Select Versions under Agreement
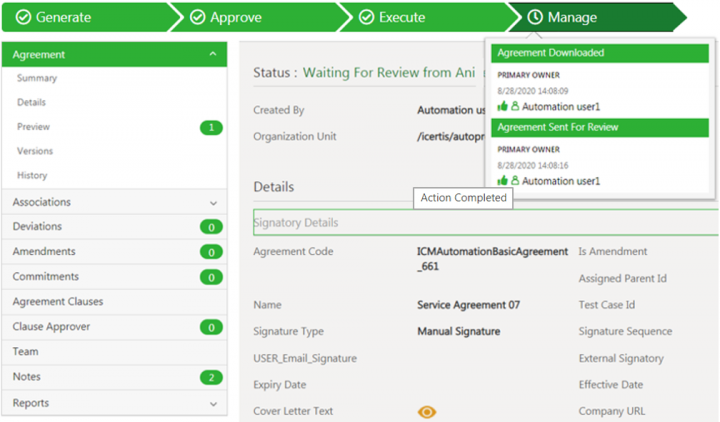720x422 pixels. 35,151
